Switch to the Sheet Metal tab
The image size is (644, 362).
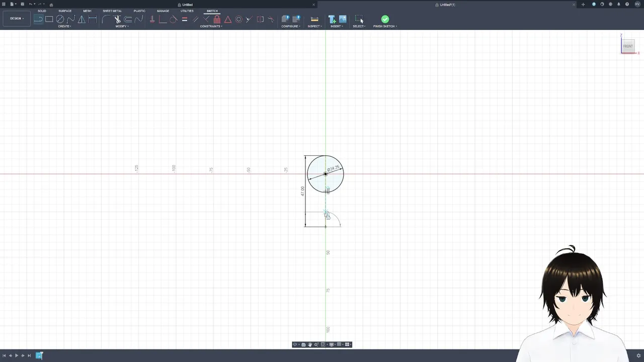[112, 11]
